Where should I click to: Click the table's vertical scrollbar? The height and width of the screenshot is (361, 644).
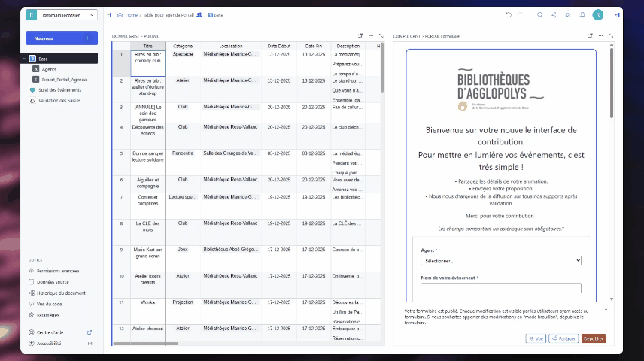coord(384,68)
